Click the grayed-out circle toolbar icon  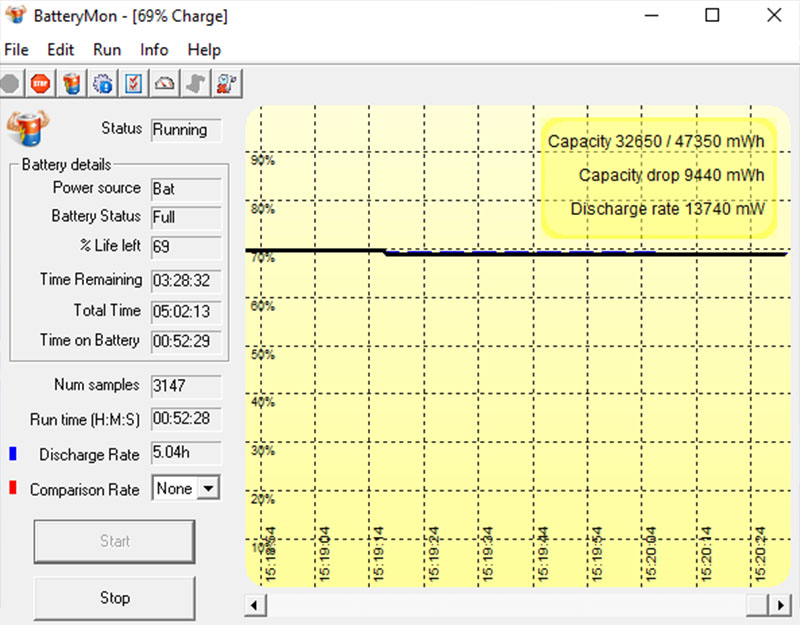[10, 83]
